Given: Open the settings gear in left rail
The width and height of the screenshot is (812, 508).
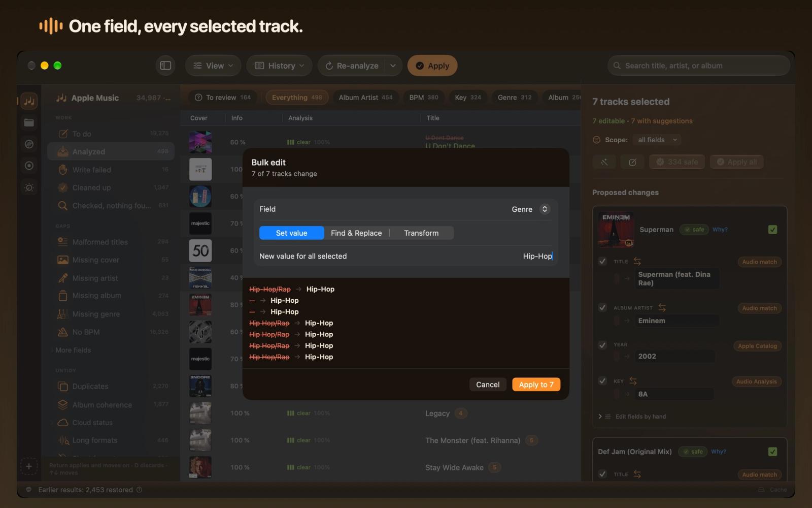Looking at the screenshot, I should (29, 187).
